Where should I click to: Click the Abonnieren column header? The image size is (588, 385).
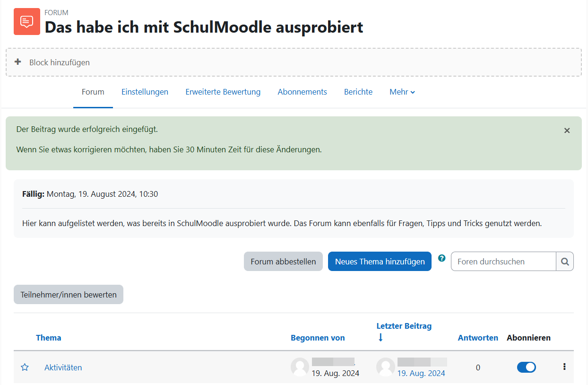pos(528,338)
